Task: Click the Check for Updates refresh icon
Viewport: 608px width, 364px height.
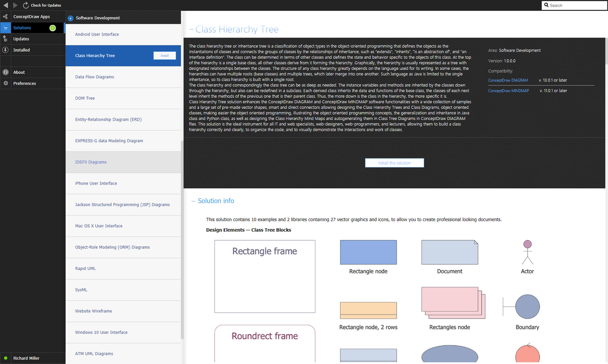Action: [x=26, y=5]
